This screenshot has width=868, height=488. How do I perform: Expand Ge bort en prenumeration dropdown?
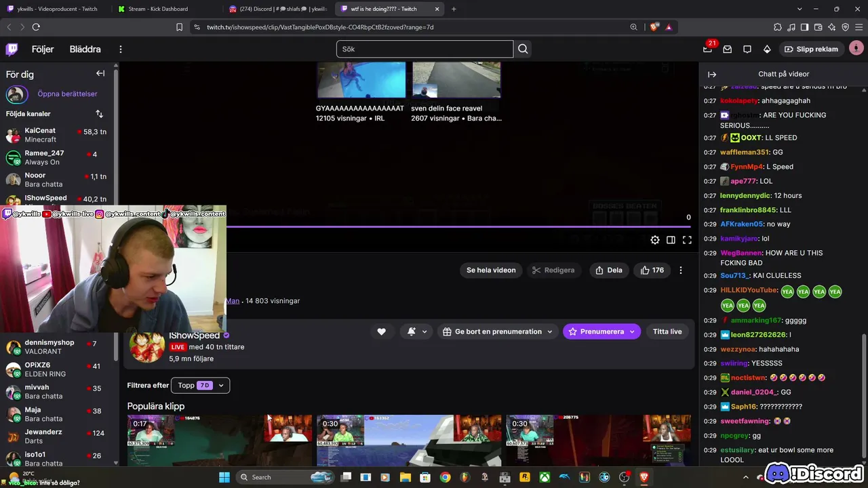point(498,331)
